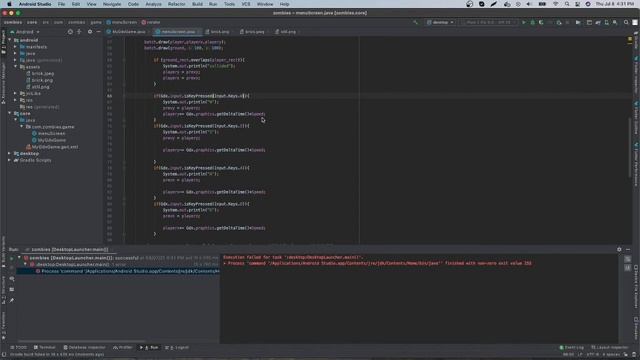Switch to the brick.jpeg editor tab

253,32
